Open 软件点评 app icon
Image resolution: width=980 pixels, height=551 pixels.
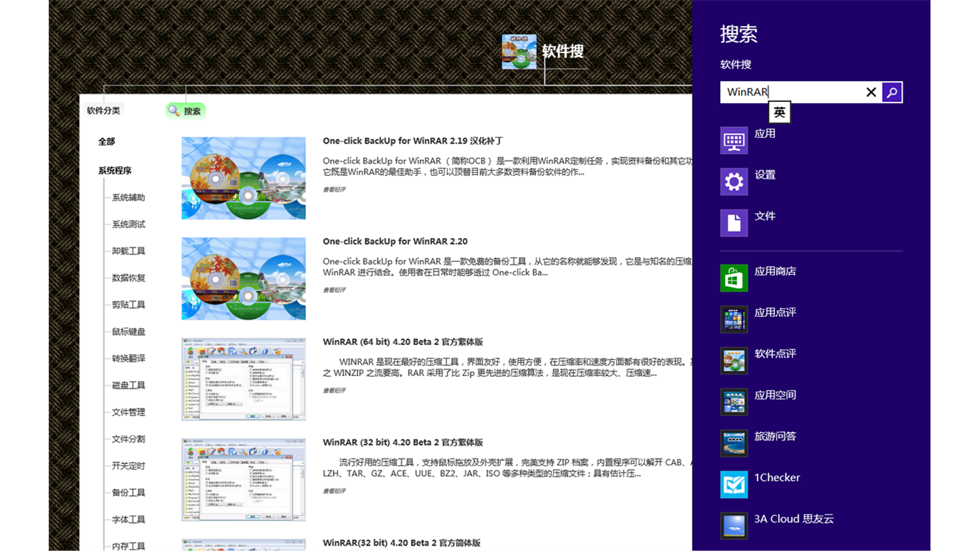[734, 361]
